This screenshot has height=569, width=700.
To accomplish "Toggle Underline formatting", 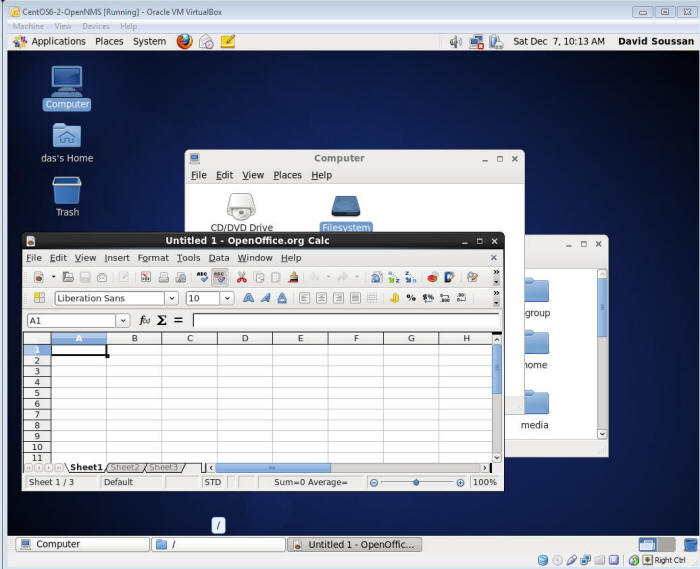I will (x=282, y=298).
